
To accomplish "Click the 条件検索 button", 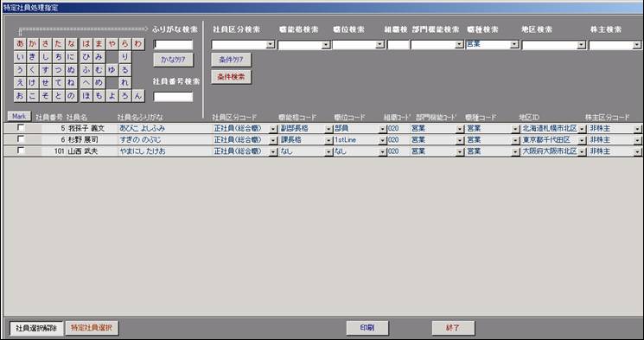I will coord(231,77).
